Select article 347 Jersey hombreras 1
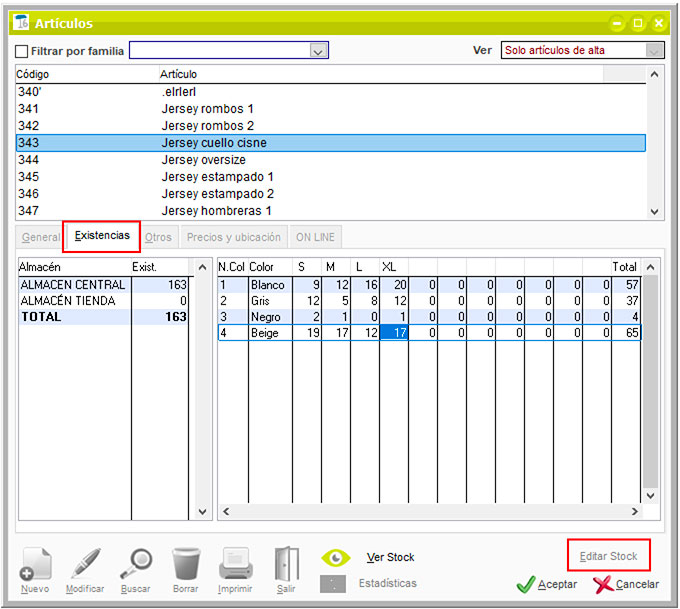 click(331, 210)
